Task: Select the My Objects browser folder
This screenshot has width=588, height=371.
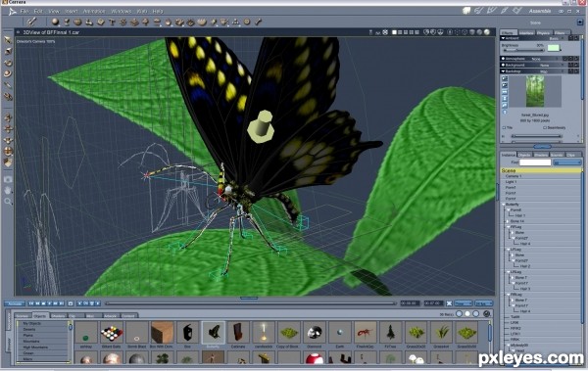Action: (32, 323)
